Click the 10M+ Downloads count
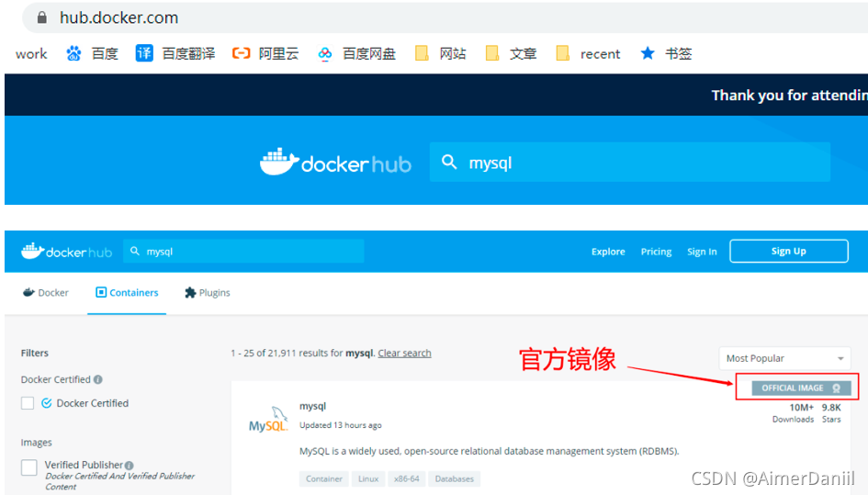868x495 pixels. 794,413
